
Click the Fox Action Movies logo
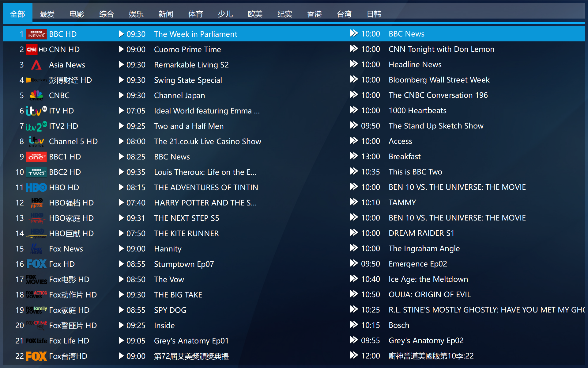[x=36, y=295]
